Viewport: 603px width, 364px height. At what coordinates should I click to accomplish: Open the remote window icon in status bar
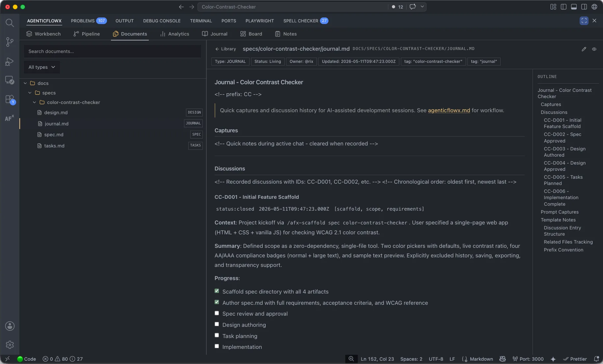[x=7, y=359]
